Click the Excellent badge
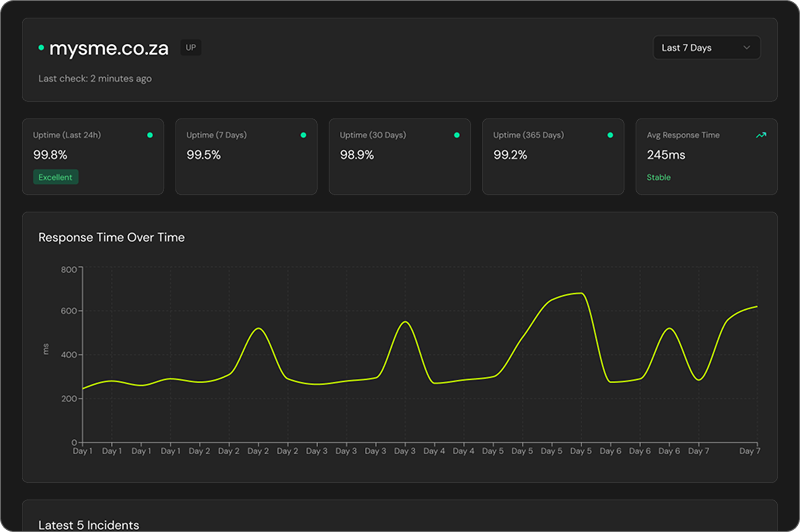This screenshot has width=800, height=532. [56, 177]
